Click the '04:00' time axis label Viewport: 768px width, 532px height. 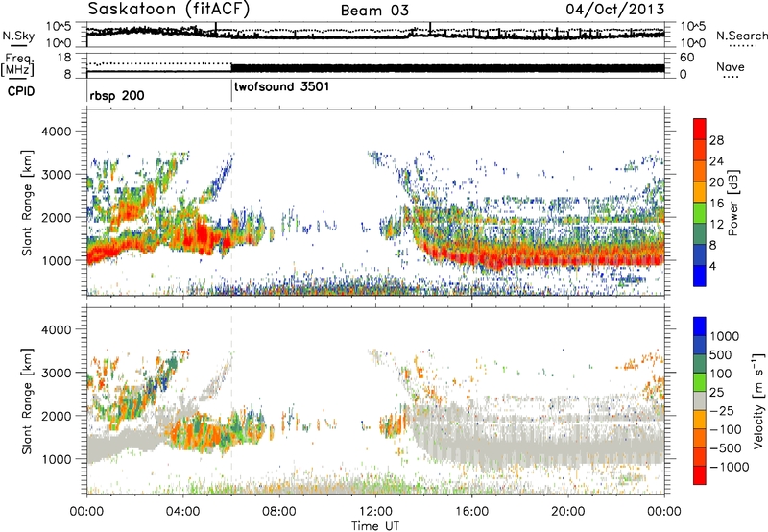coord(183,512)
